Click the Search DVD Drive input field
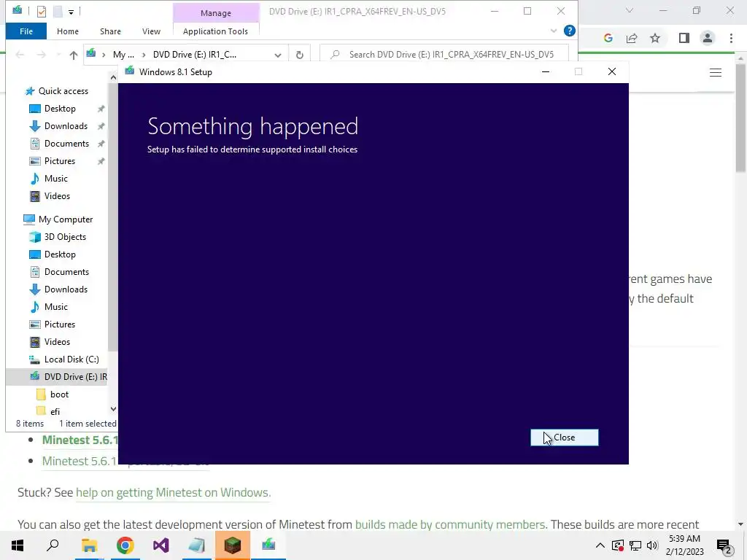This screenshot has width=747, height=560. coord(445,54)
